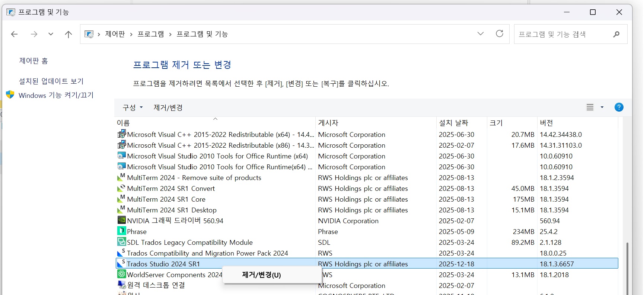Click the MultiTerm 2024 SR1 Convert icon
644x295 pixels.
[x=121, y=188]
